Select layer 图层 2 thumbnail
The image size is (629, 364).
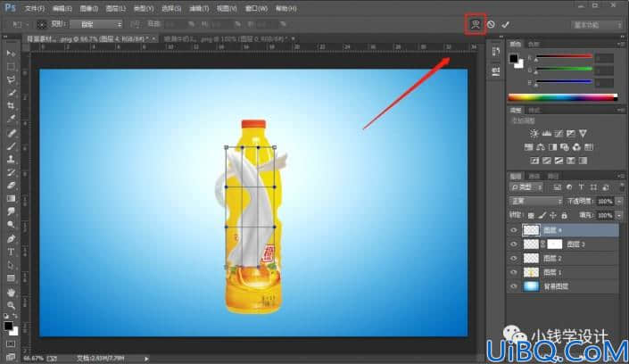531,259
